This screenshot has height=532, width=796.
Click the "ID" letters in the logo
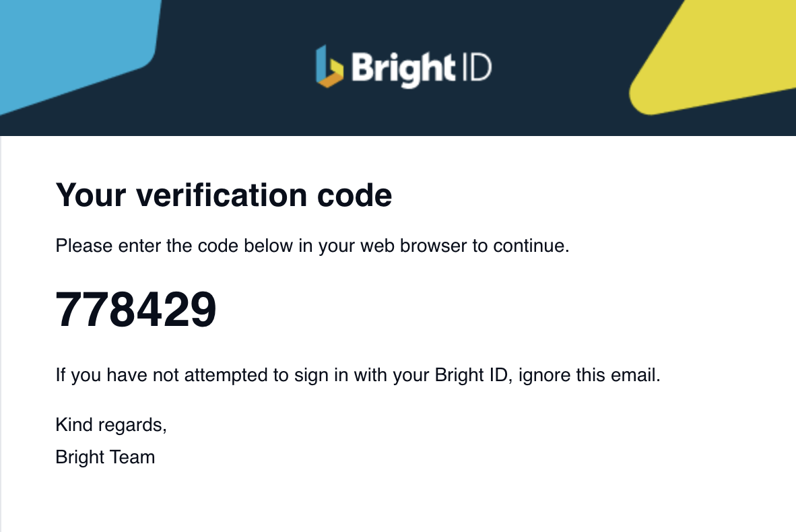477,67
